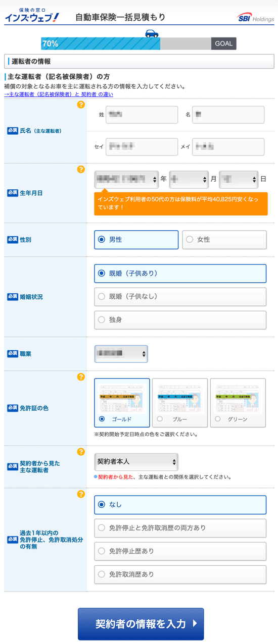Choose 独身 marital status
This screenshot has width=278, height=644.
pos(180,319)
